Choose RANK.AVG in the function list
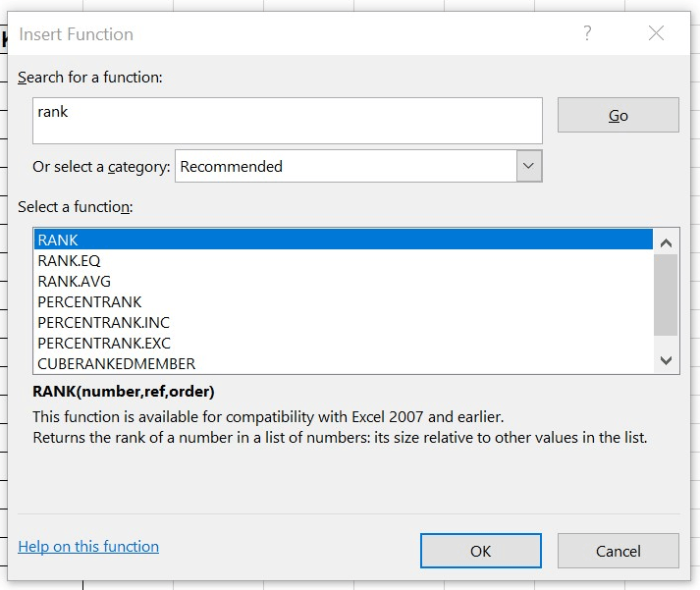The width and height of the screenshot is (700, 590). tap(344, 281)
